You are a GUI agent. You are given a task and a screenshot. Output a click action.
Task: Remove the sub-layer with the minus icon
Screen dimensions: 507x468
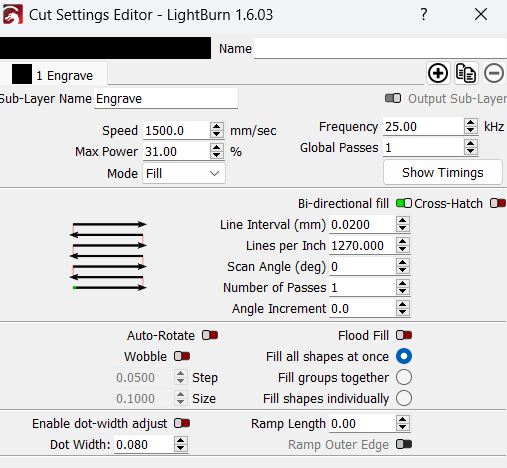pos(494,73)
